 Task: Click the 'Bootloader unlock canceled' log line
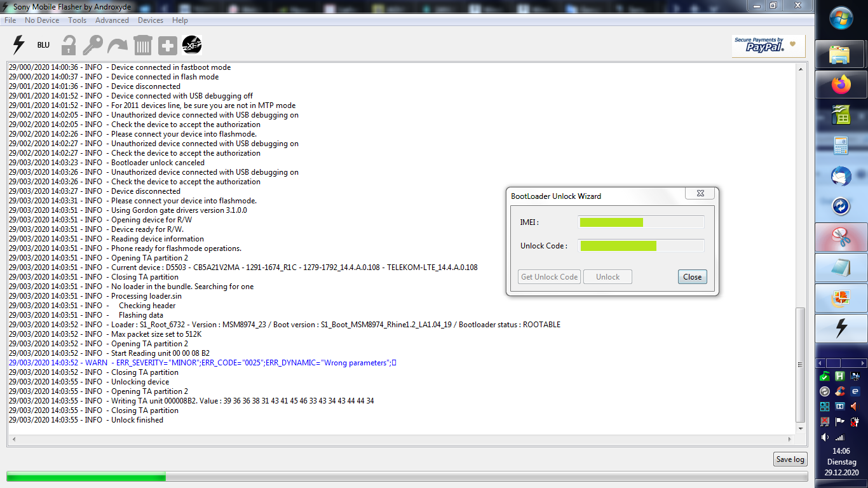107,163
